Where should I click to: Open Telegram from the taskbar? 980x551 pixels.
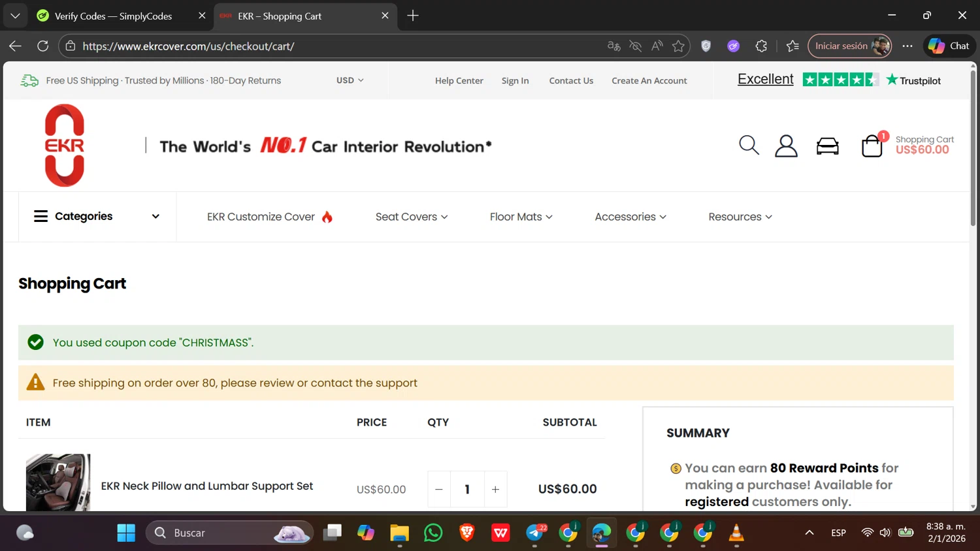[x=535, y=533]
